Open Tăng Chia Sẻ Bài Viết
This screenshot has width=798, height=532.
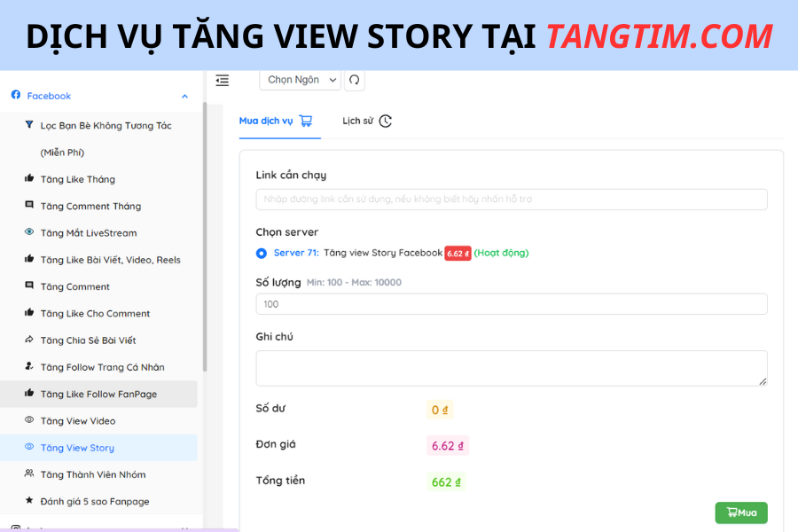pos(88,340)
